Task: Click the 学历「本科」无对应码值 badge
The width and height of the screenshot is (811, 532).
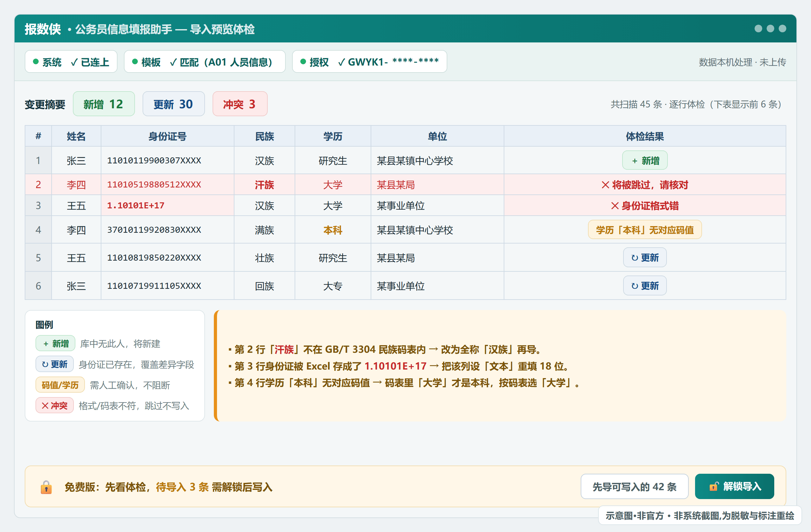Action: pos(645,230)
